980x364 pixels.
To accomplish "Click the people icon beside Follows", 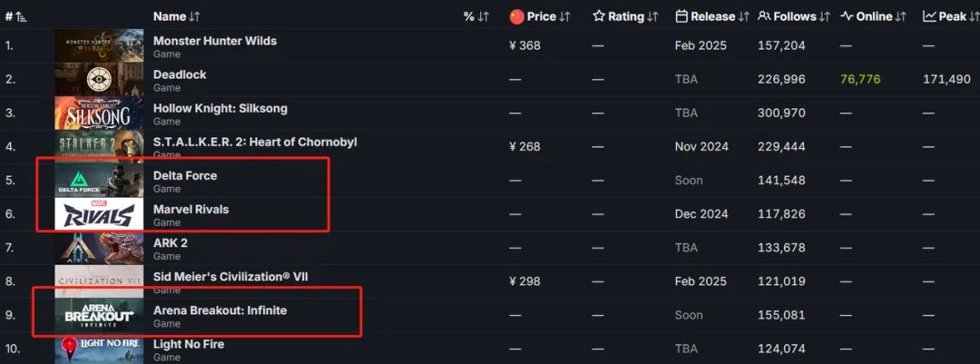I will (765, 16).
